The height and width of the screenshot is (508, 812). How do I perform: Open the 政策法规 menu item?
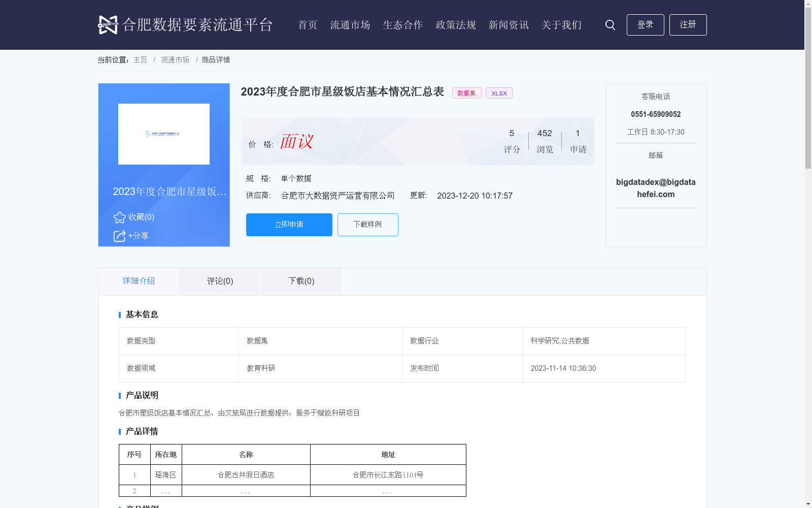click(456, 25)
